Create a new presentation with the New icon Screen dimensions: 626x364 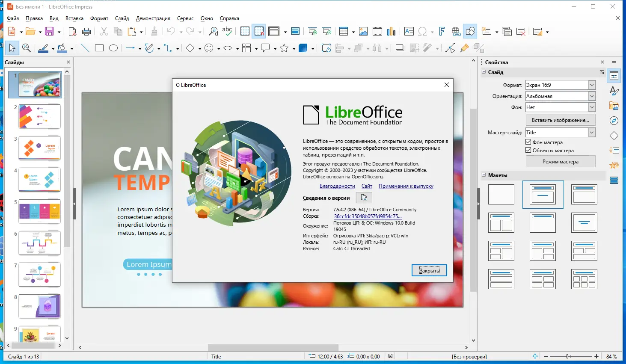(12, 31)
